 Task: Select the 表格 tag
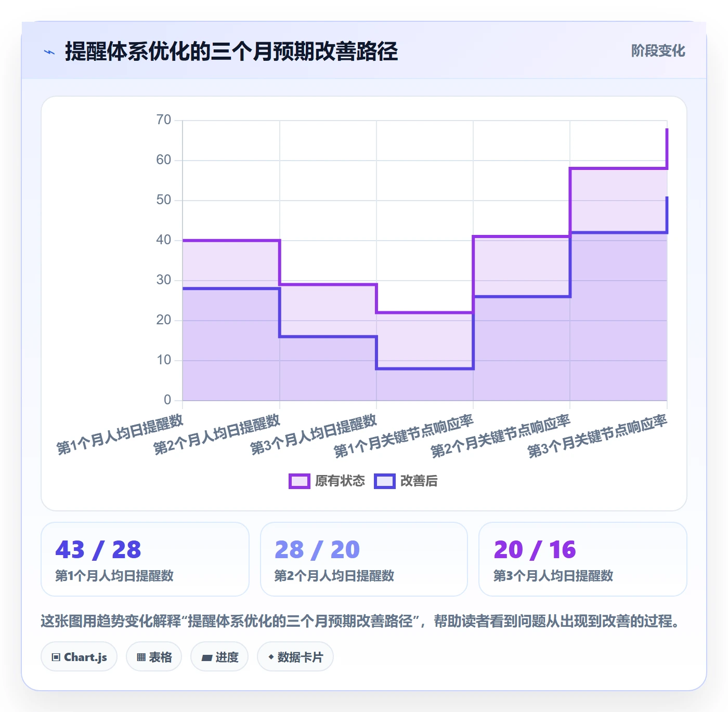[154, 657]
